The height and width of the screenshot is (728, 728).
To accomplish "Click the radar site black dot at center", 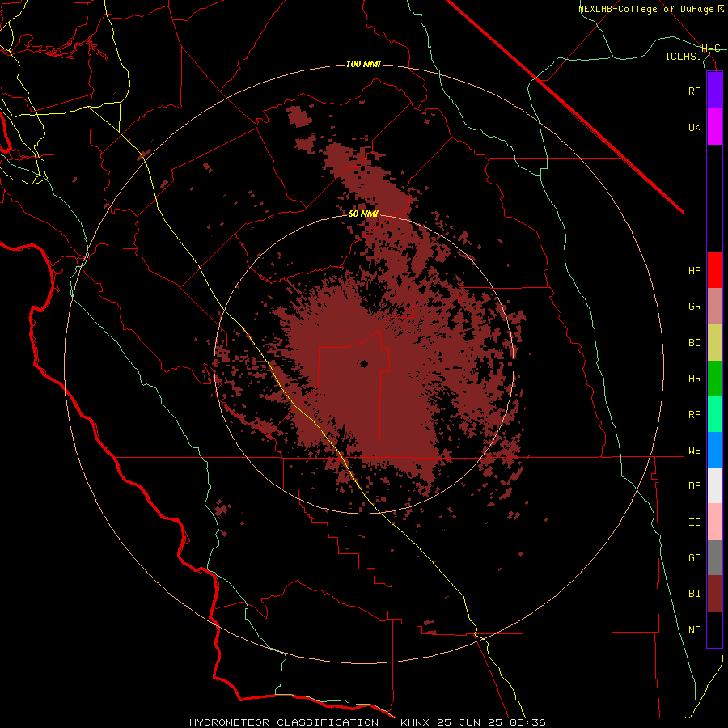I will 364,363.
